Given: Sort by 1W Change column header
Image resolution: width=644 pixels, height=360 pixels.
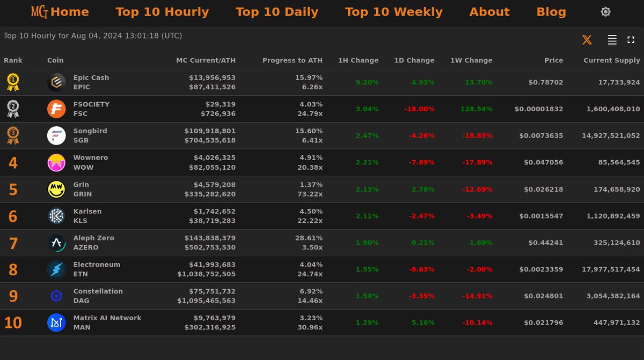Looking at the screenshot, I should pos(472,60).
